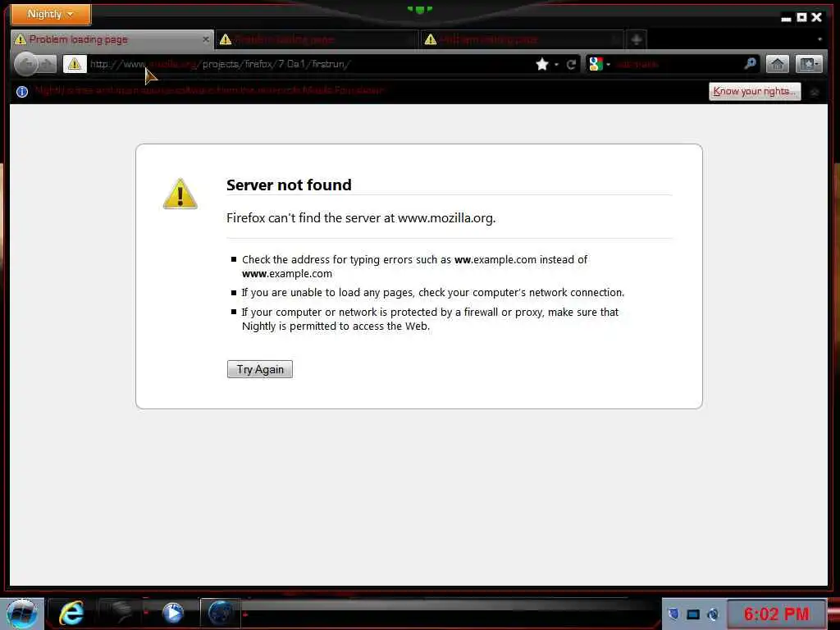Select the Nightly globe taskbar button
This screenshot has height=630, width=840.
click(220, 614)
